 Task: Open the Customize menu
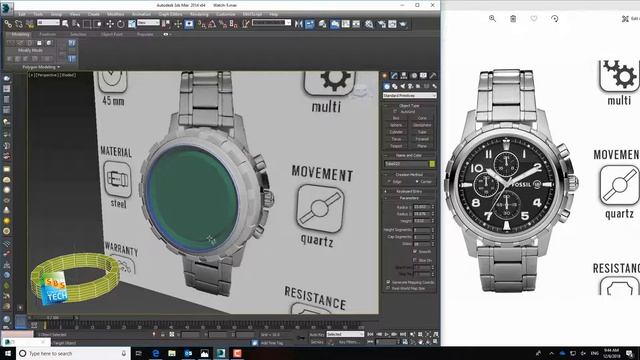226,14
